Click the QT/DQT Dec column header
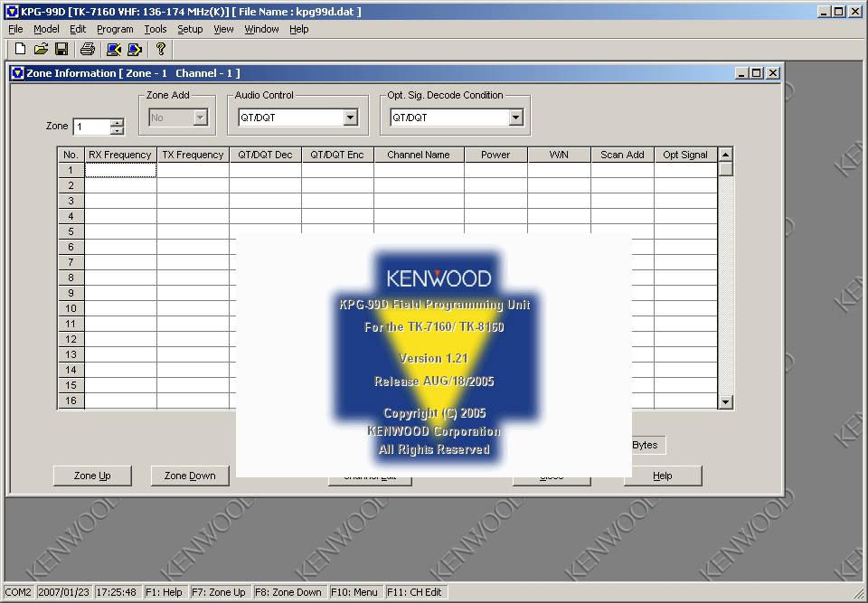Screen dimensions: 868x603 click(x=265, y=155)
